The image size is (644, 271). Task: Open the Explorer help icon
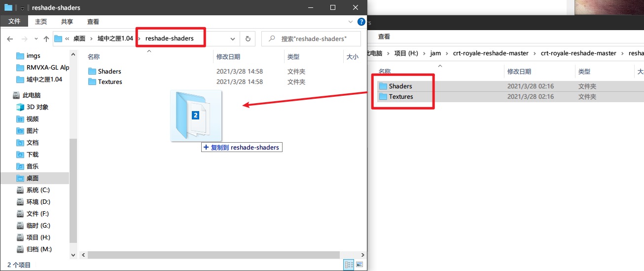tap(362, 22)
